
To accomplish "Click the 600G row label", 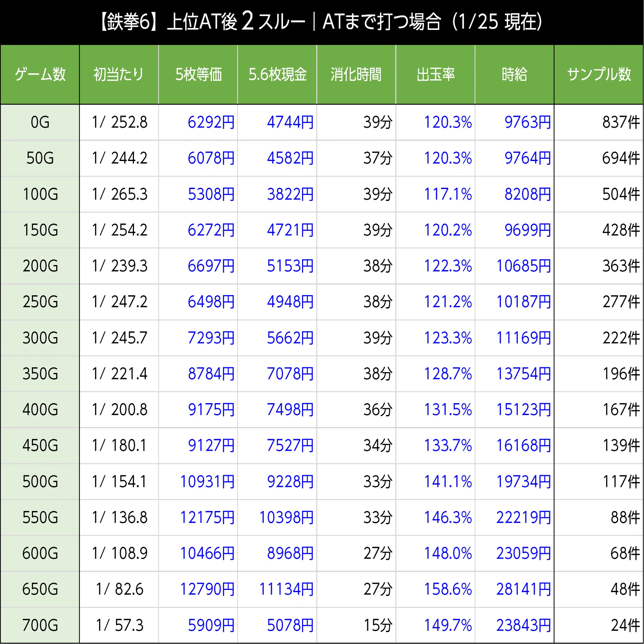I will 40,554.
